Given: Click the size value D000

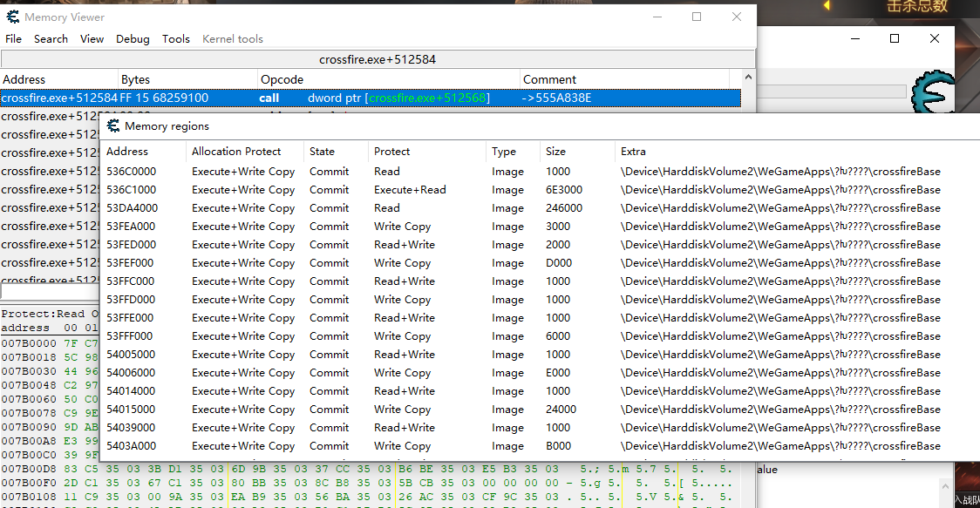Looking at the screenshot, I should point(559,263).
